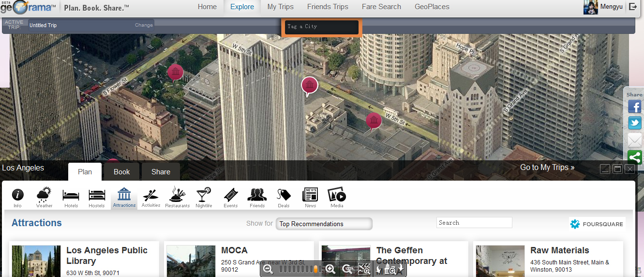This screenshot has height=277, width=644.
Task: Switch to the Share tab
Action: point(161,172)
